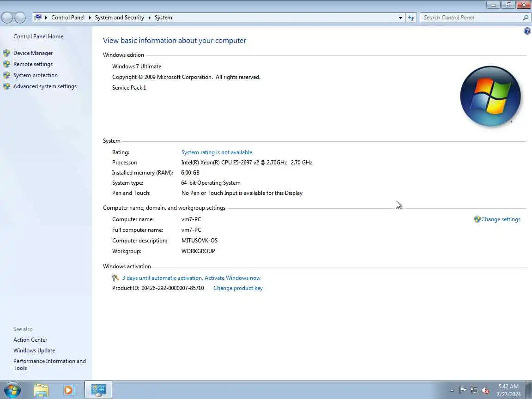Expand the arrow before Control Panel breadcrumb

[x=46, y=18]
